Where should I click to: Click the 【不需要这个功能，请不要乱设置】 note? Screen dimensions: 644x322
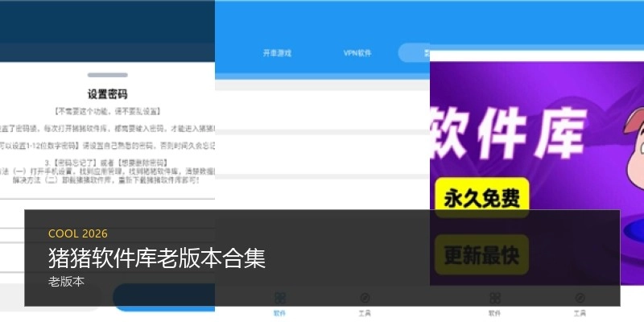point(108,111)
